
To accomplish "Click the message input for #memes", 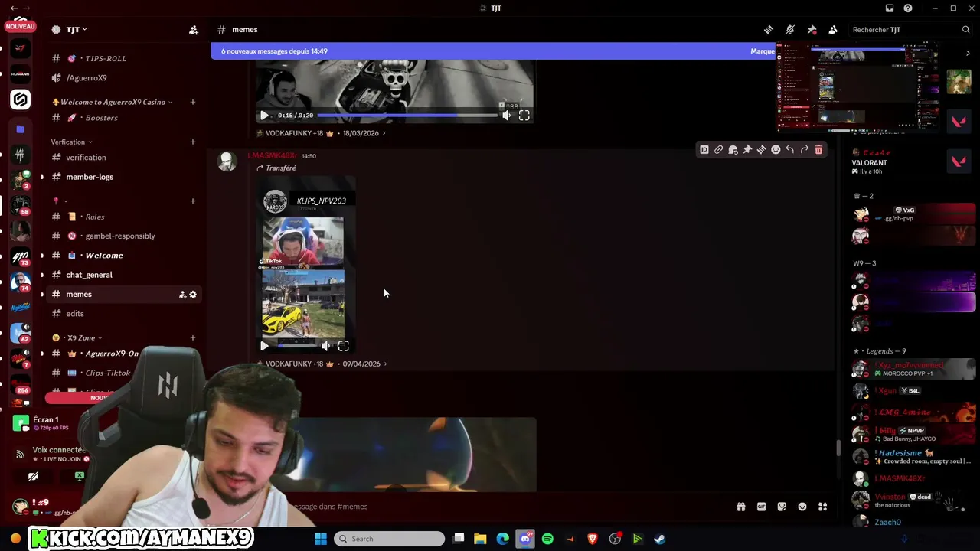I will (505, 507).
